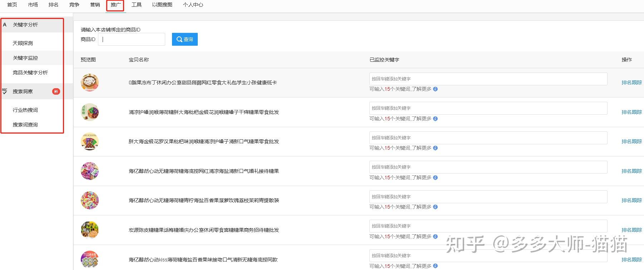Open the 清凉护嗓润喉薄荷糖 product thumbnail
Screen dimensions: 644x270
click(89, 112)
